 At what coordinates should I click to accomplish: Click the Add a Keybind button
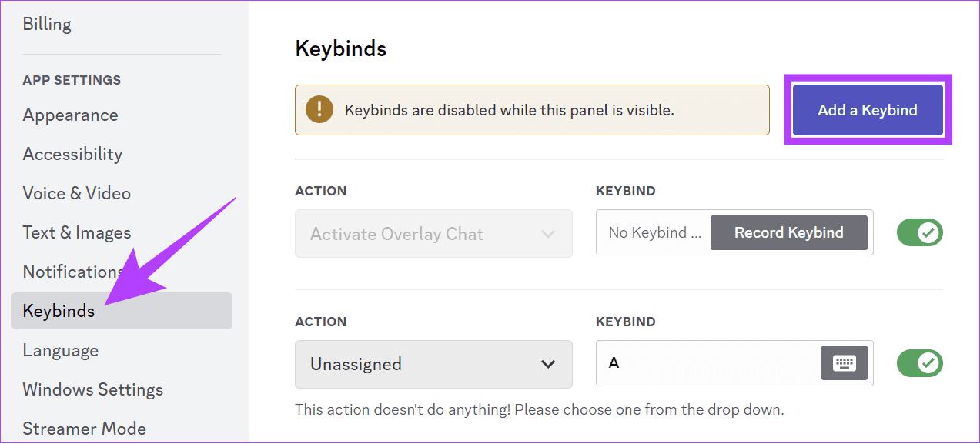click(867, 109)
